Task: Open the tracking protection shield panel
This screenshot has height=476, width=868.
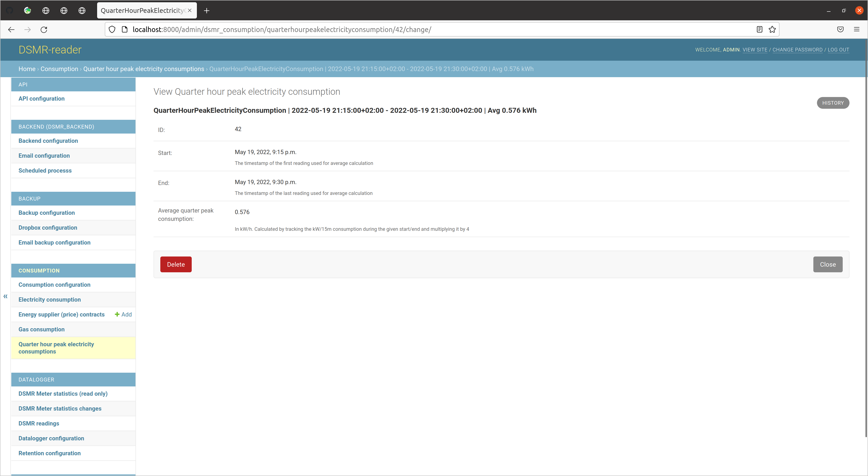Action: pyautogui.click(x=112, y=29)
